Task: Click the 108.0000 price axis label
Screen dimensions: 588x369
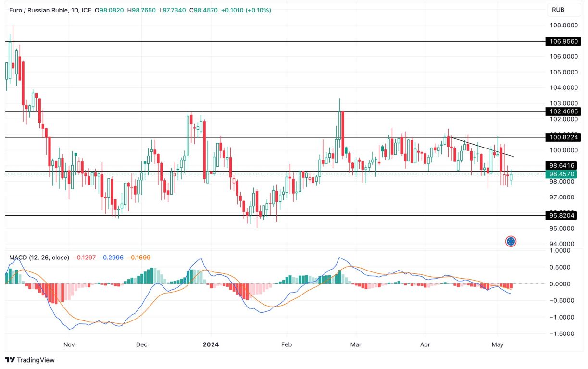Action: click(x=564, y=25)
